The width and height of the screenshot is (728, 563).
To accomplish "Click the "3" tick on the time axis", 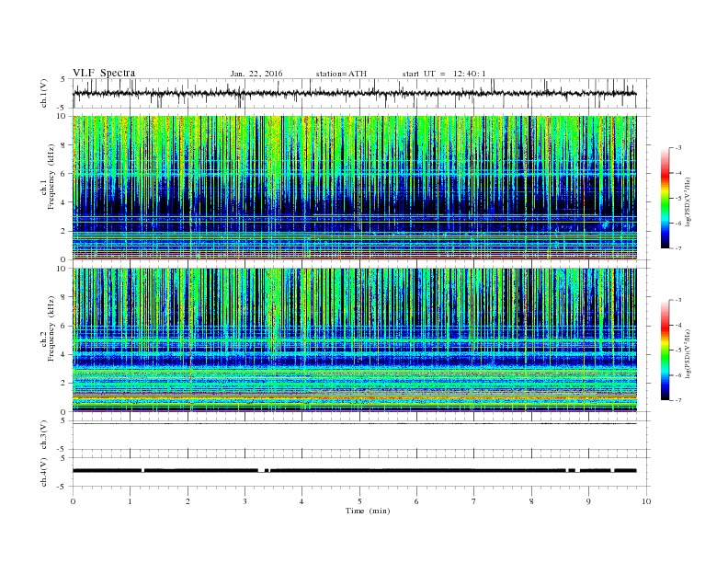I will point(245,501).
